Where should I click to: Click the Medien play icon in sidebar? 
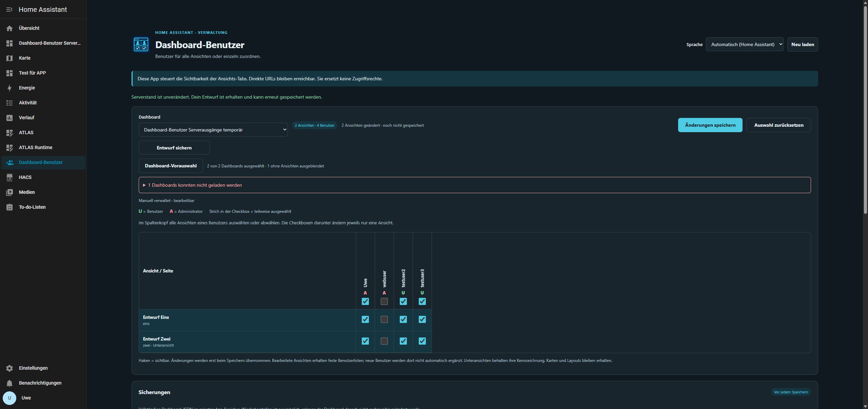tap(9, 192)
